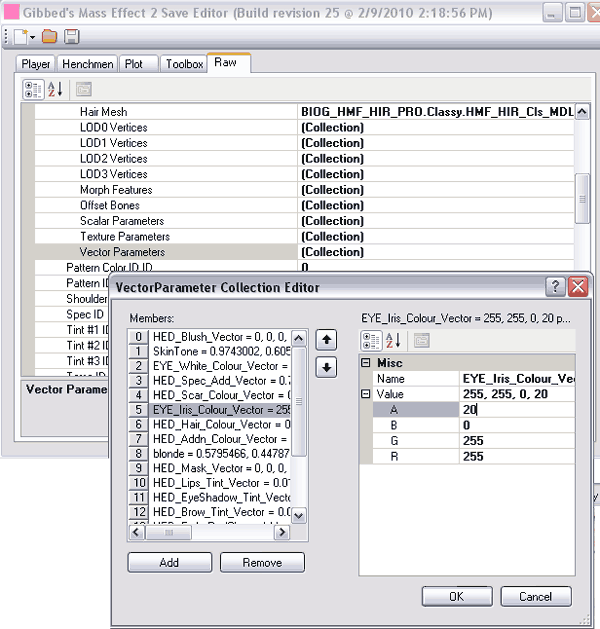
Task: Collapse the Value property node
Action: (365, 394)
